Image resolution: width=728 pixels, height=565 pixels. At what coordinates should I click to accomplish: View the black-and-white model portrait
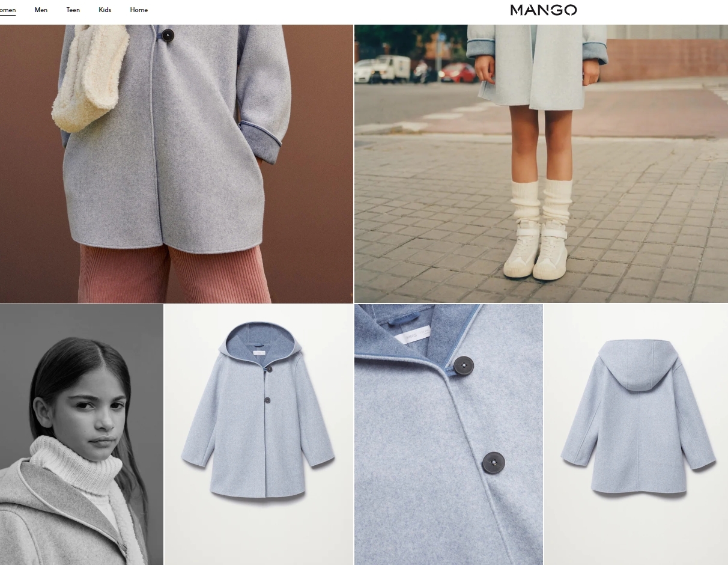[81, 434]
